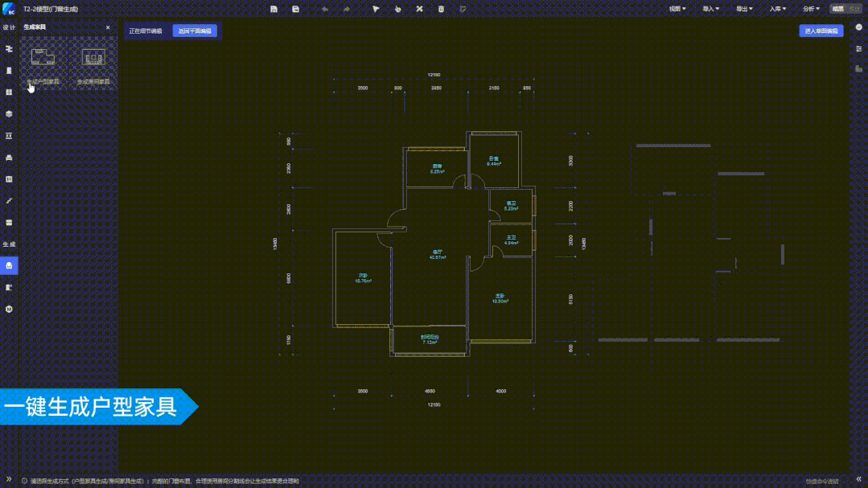This screenshot has height=488, width=868.
Task: Select the hand pan tool
Action: click(397, 9)
